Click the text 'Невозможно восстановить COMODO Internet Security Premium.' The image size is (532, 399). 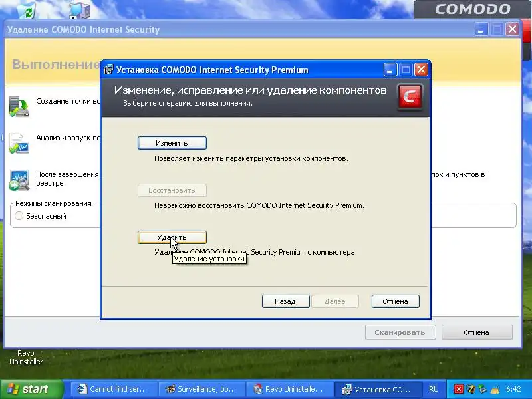(259, 205)
